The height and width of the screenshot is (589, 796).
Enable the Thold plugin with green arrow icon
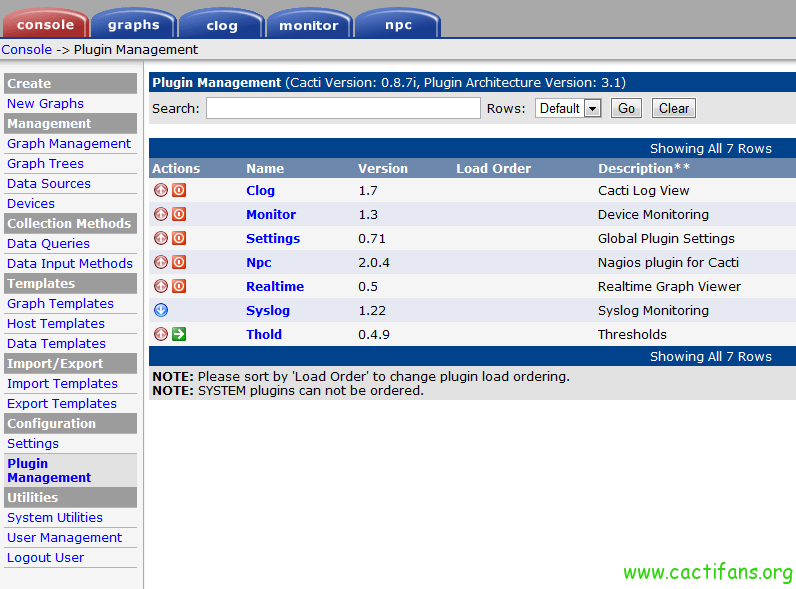click(179, 334)
